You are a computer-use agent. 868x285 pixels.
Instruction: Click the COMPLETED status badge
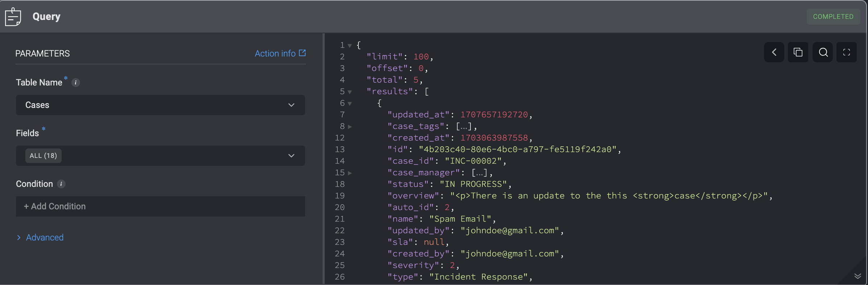point(833,17)
